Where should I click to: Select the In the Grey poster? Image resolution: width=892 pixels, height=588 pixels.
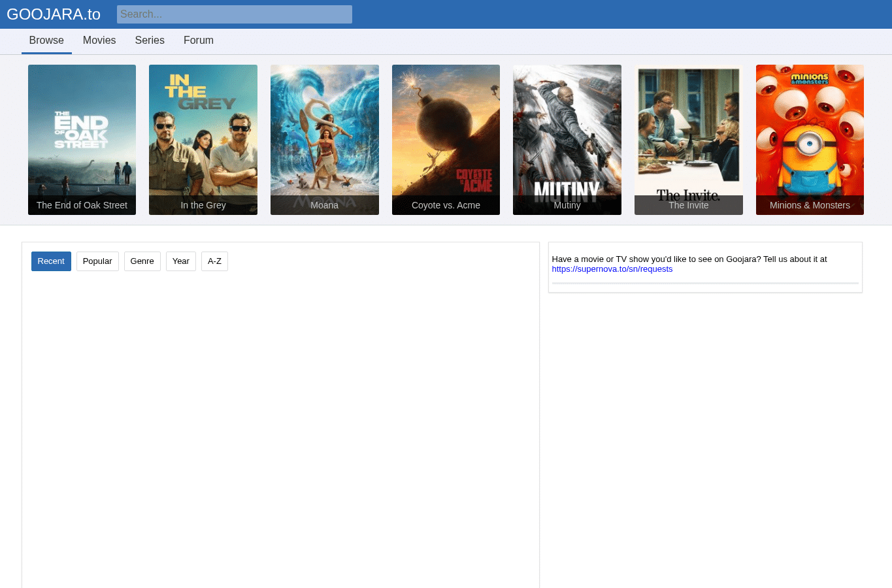(203, 140)
